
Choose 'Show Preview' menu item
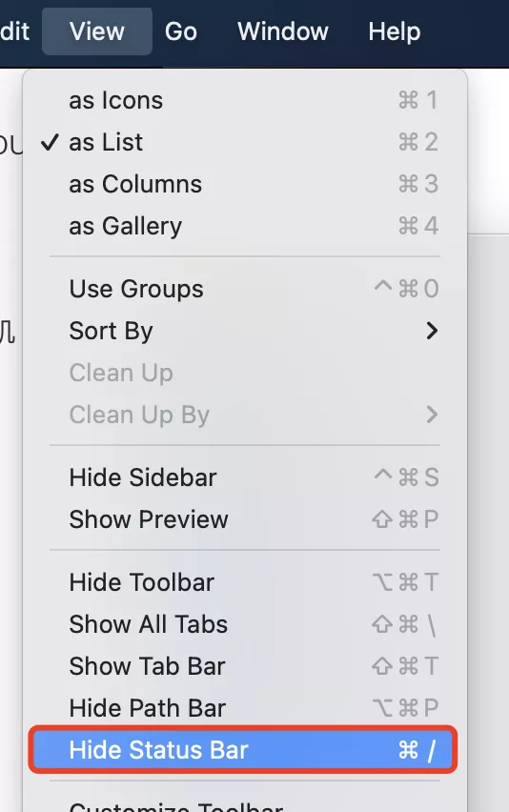[245, 518]
